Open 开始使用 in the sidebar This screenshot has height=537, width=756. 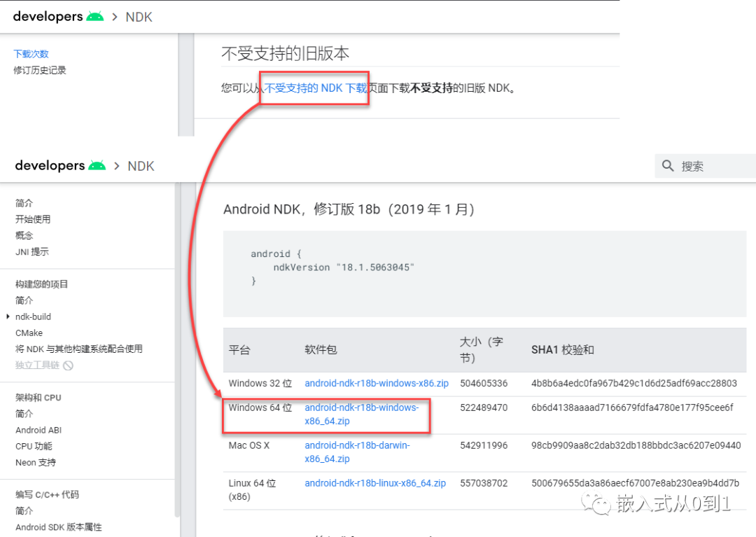point(33,219)
